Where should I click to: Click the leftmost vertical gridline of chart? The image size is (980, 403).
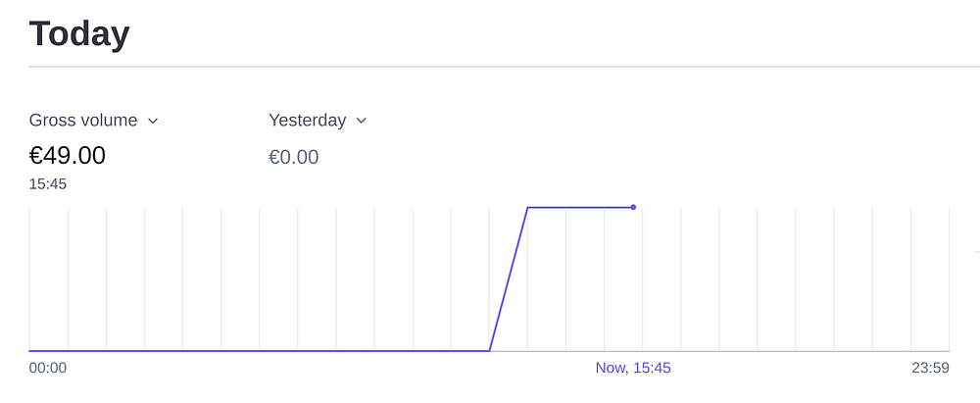click(30, 275)
